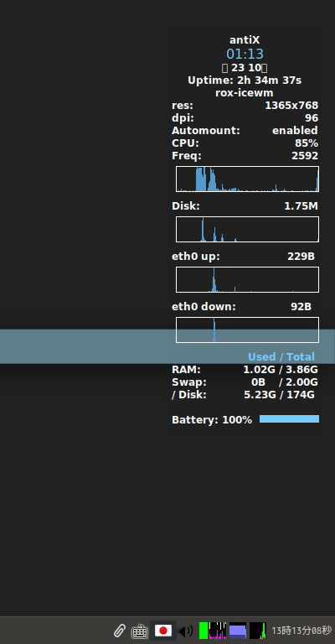This screenshot has width=335, height=644.
Task: Click the eth0 down 92B reading
Action: pos(301,307)
